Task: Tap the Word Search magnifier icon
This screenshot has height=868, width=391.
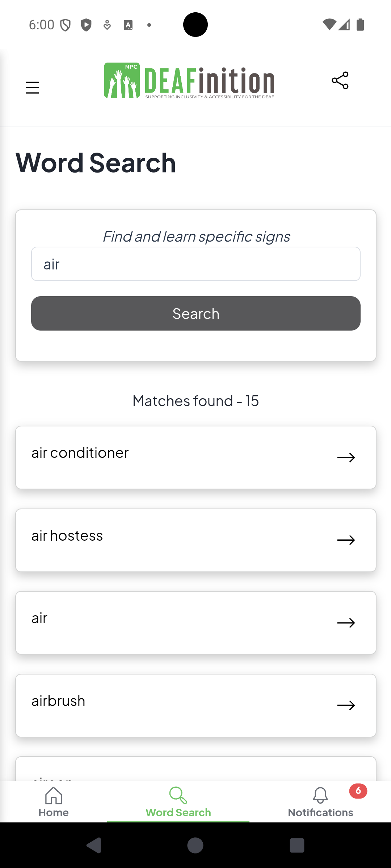Action: [x=178, y=795]
